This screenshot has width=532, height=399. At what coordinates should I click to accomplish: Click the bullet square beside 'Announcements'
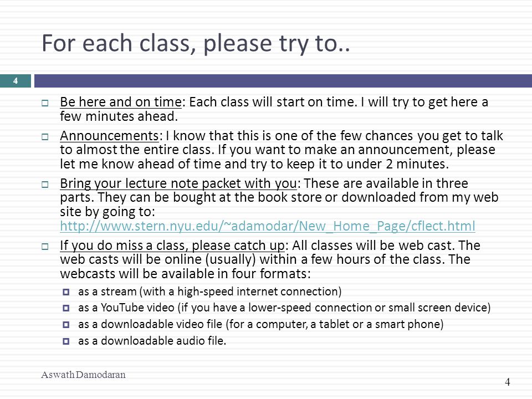click(x=45, y=137)
